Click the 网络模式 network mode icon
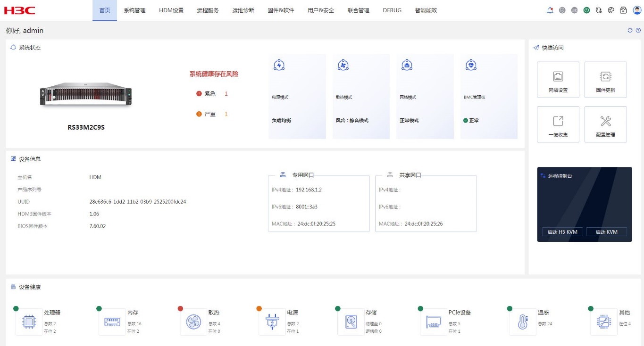The height and width of the screenshot is (346, 644). [x=407, y=65]
